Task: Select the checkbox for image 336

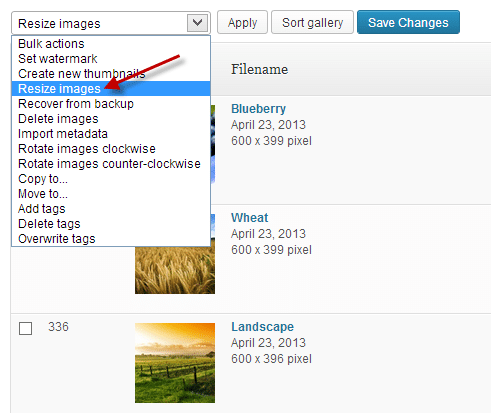Action: click(x=26, y=328)
